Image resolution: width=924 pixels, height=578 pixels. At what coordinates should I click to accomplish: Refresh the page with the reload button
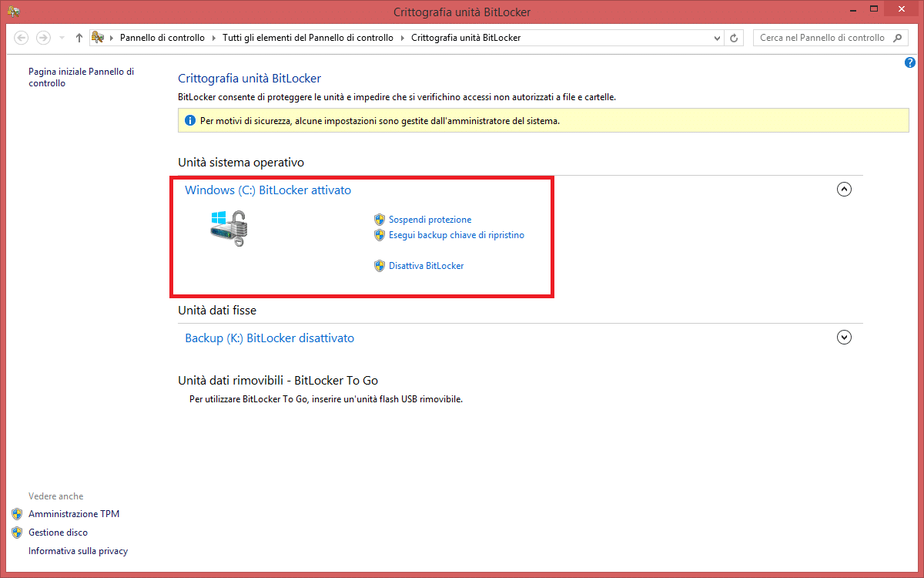pyautogui.click(x=735, y=38)
